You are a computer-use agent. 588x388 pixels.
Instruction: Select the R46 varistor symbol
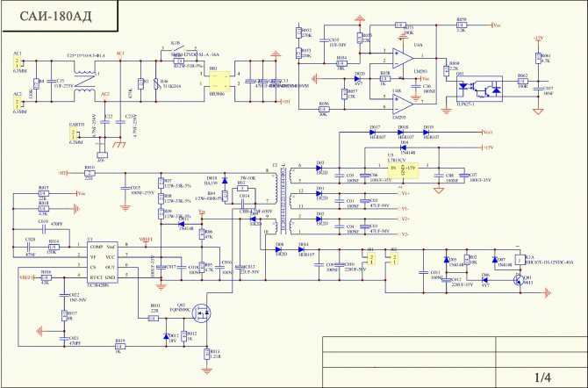point(157,84)
